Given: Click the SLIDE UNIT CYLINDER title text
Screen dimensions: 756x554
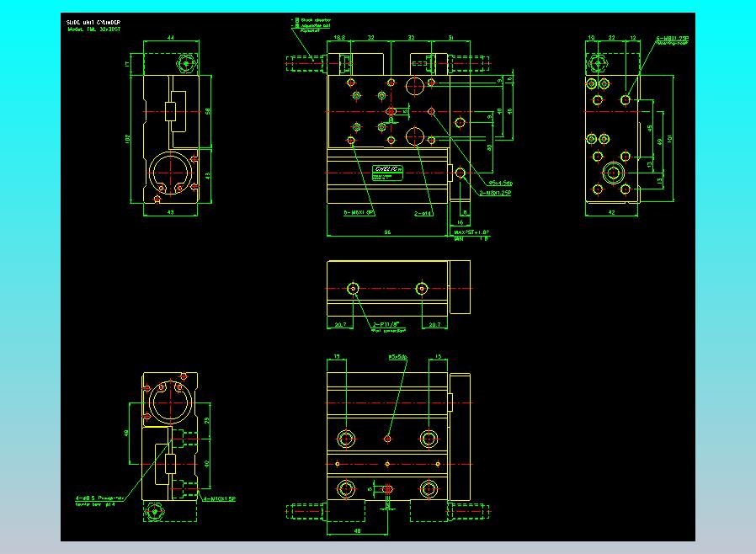Looking at the screenshot, I should coord(93,22).
